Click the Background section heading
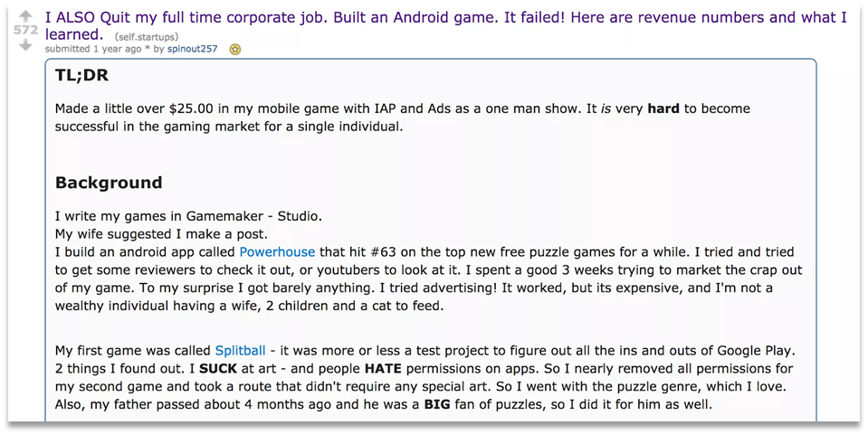The width and height of the screenshot is (868, 435). click(109, 183)
